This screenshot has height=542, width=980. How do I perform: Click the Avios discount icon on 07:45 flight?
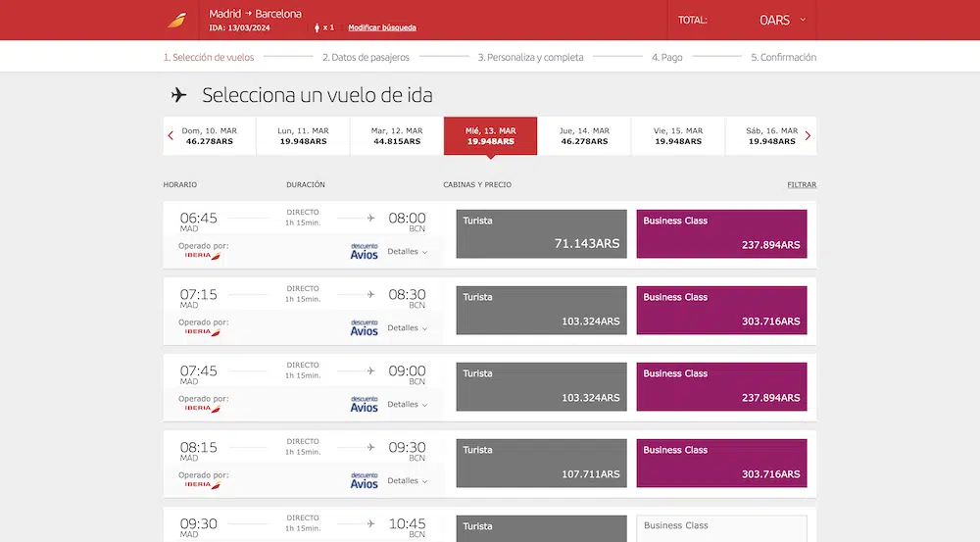(x=364, y=404)
